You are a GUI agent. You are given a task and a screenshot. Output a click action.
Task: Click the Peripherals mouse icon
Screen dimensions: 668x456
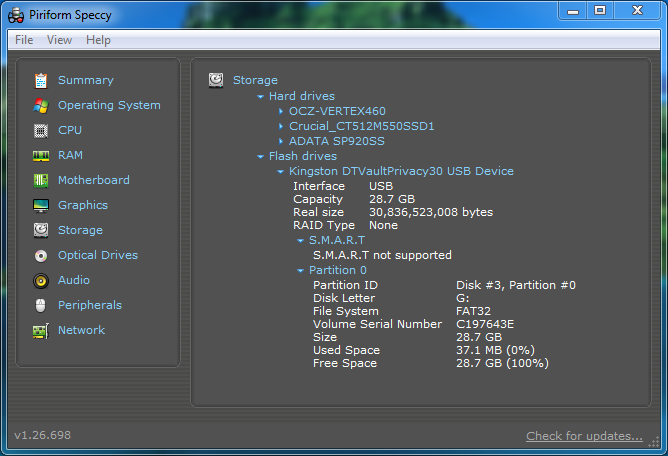41,305
